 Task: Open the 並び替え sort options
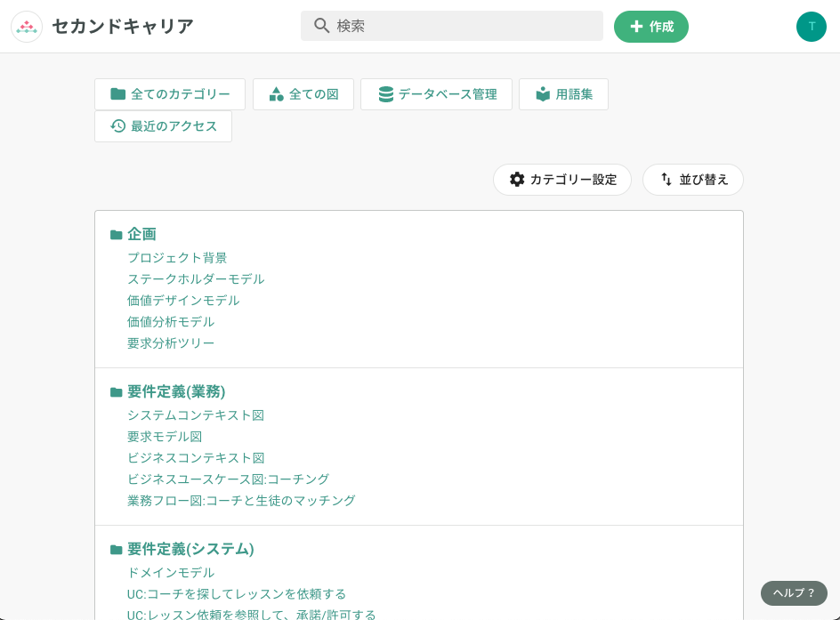pyautogui.click(x=693, y=180)
